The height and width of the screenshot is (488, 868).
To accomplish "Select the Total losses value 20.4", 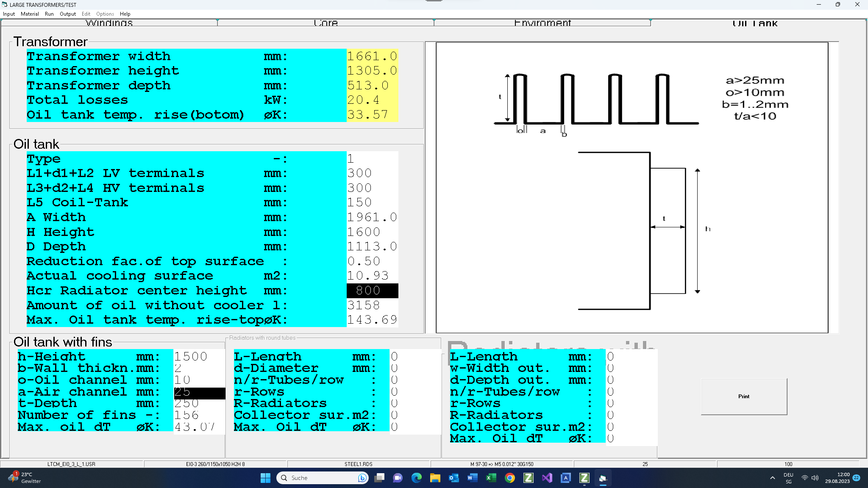I will pos(372,100).
